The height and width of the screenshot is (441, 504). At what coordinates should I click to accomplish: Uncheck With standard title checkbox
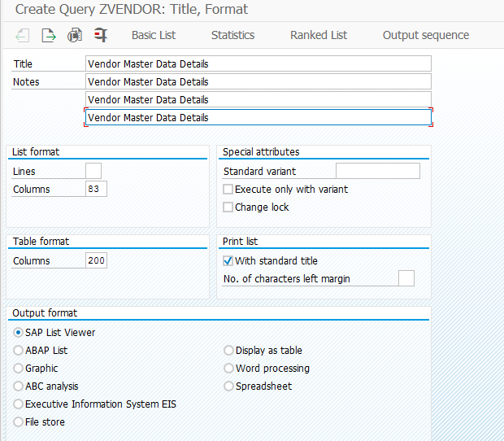pyautogui.click(x=228, y=261)
